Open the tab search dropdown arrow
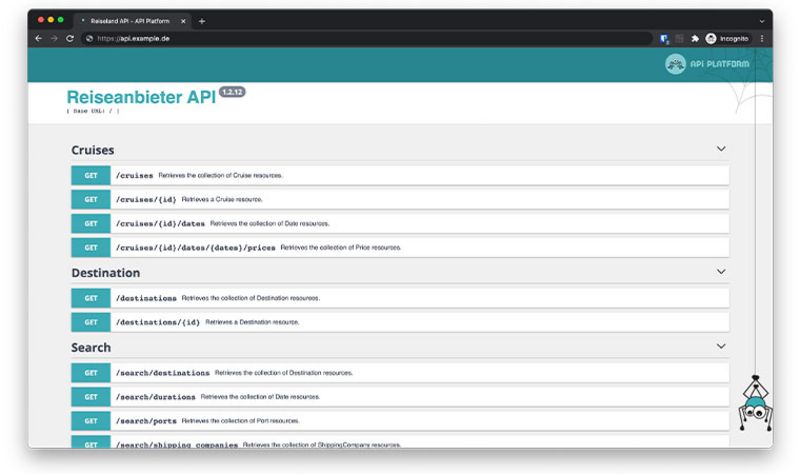This screenshot has width=800, height=474. tap(761, 20)
